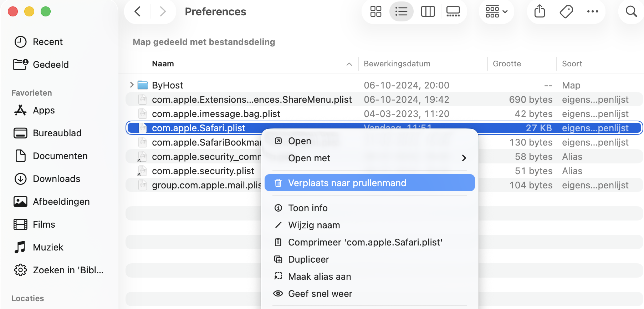Click the 'Map gedeeld met bestandsdeling' banner
Viewport: 644px width, 309px height.
click(x=204, y=42)
